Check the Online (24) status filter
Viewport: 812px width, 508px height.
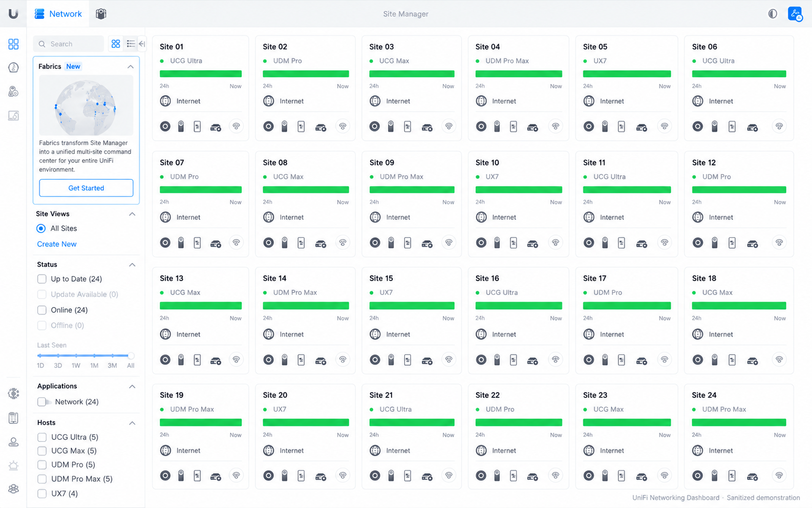coord(42,310)
